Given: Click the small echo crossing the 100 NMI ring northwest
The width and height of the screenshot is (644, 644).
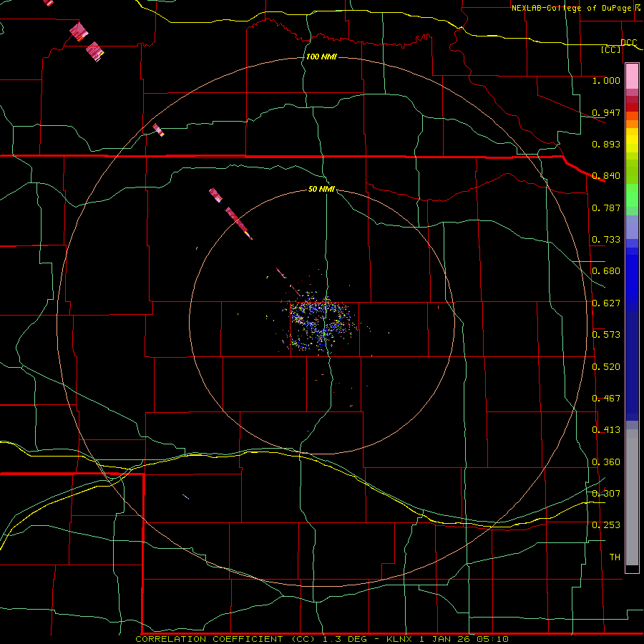Looking at the screenshot, I should point(159,130).
